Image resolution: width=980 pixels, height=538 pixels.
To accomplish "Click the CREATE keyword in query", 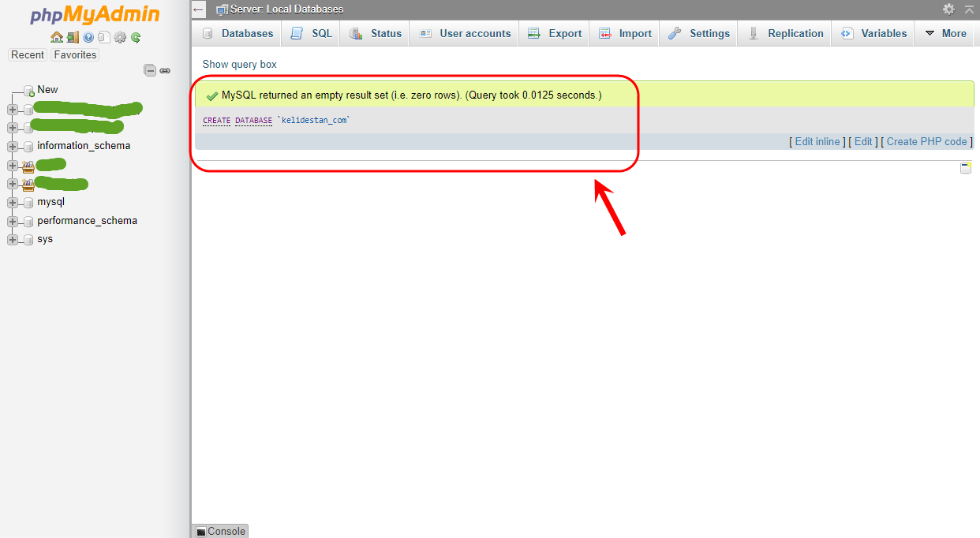I will [x=217, y=121].
